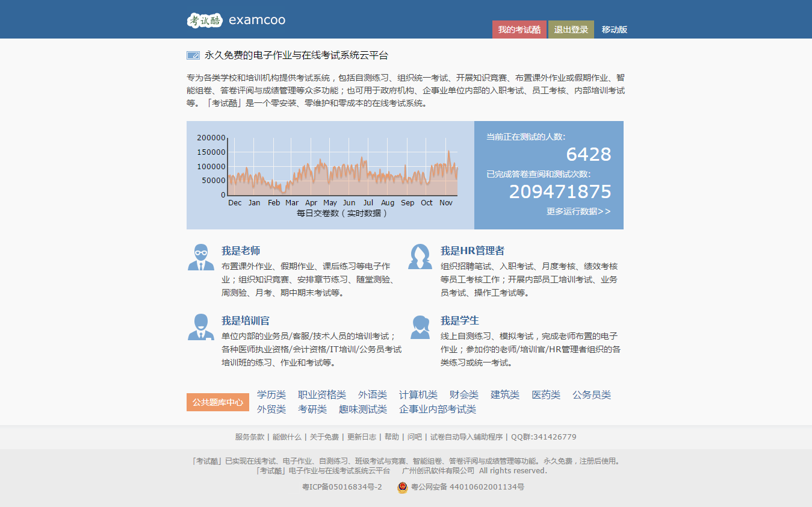The image size is (812, 507).
Task: Open the 财会类 category link
Action: point(464,395)
